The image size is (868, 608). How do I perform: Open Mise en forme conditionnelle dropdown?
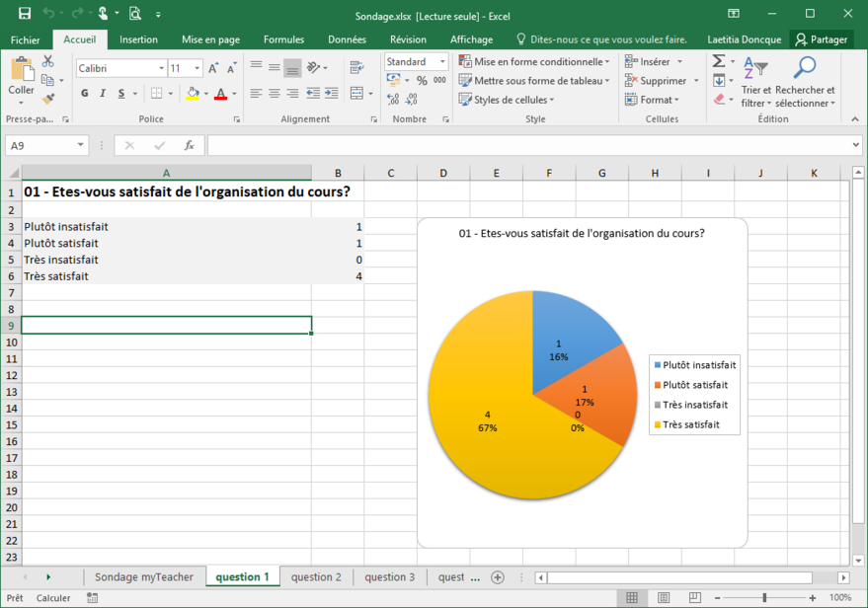(x=533, y=61)
